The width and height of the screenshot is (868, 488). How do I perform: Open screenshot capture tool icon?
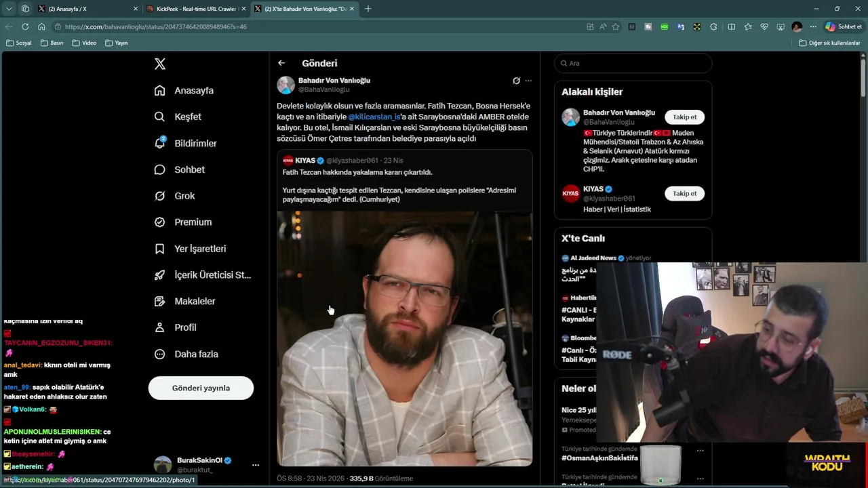click(781, 26)
